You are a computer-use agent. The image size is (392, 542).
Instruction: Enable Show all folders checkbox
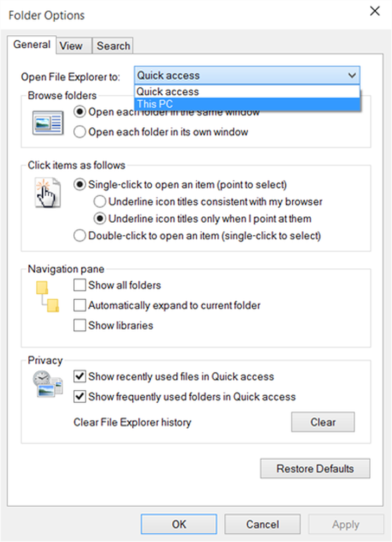80,285
